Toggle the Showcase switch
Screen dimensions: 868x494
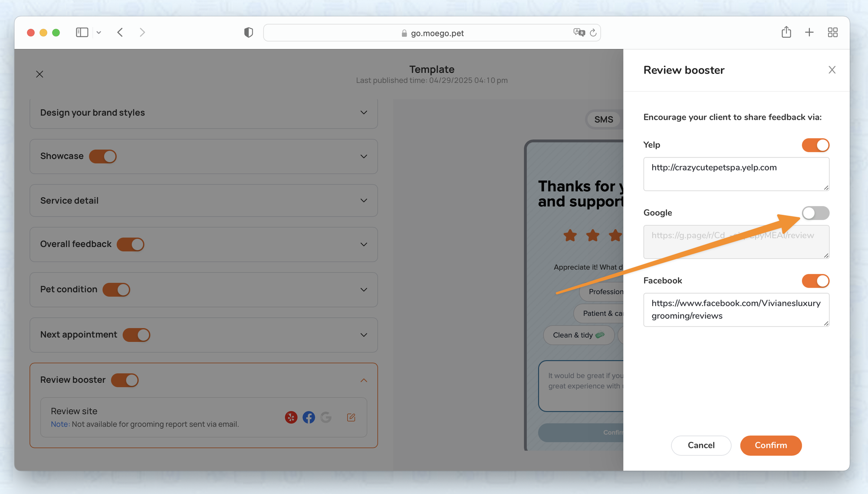(103, 156)
